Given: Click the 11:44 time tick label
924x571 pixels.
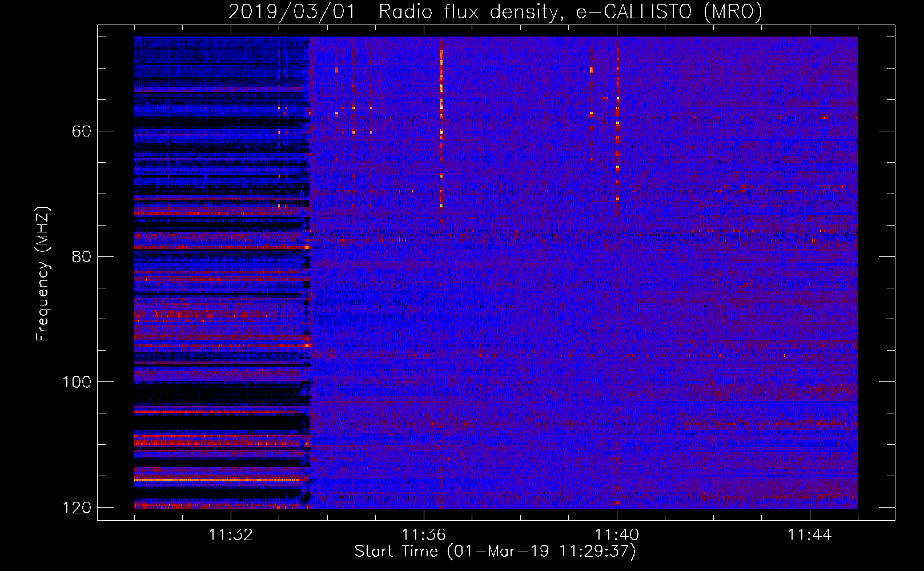Looking at the screenshot, I should point(810,535).
